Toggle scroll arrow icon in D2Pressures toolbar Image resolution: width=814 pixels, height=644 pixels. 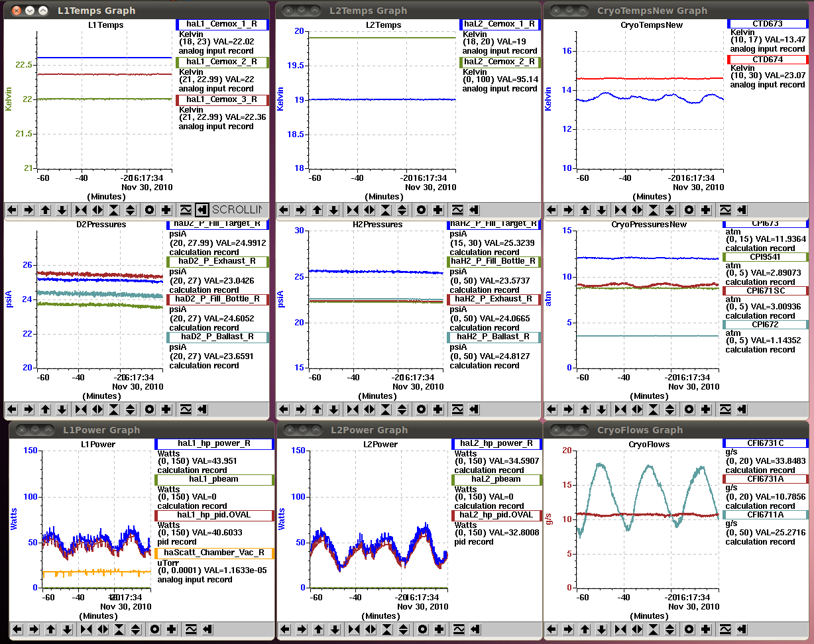[202, 409]
